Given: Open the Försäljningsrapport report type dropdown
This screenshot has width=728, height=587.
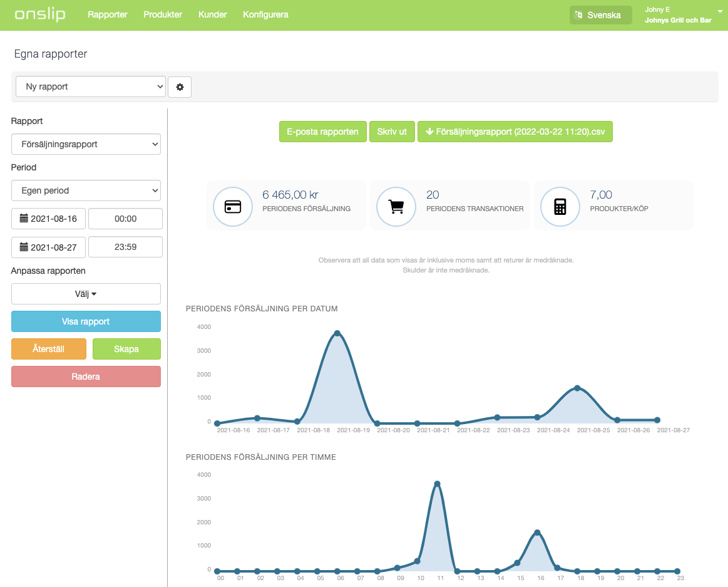Looking at the screenshot, I should click(x=86, y=144).
